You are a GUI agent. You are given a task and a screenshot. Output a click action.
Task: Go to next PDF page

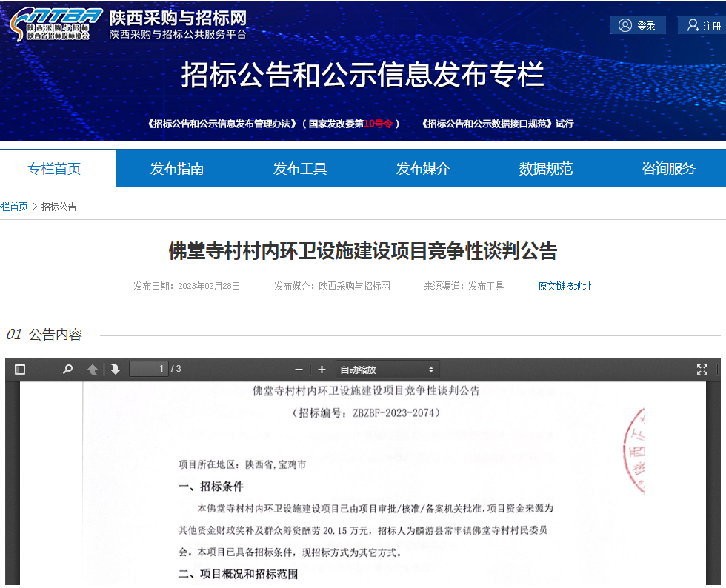point(116,370)
